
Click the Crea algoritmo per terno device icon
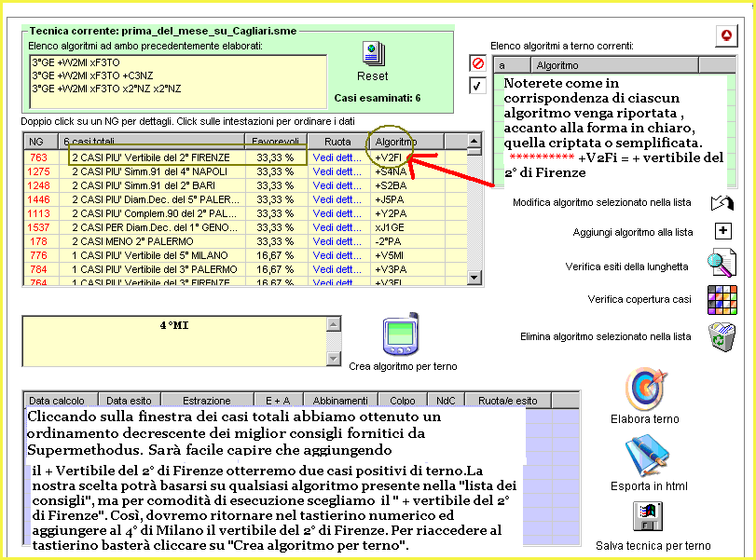[401, 334]
